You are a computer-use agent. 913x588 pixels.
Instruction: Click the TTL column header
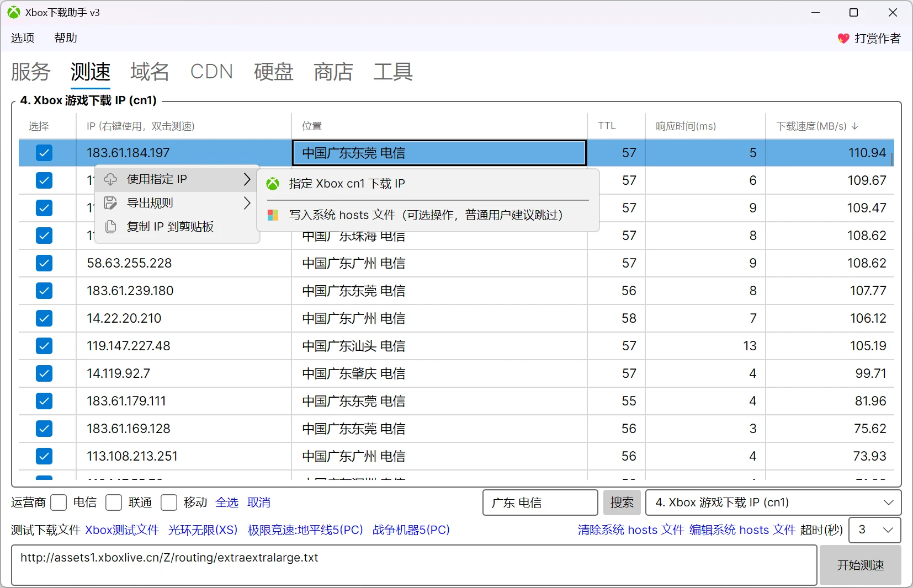(617, 126)
